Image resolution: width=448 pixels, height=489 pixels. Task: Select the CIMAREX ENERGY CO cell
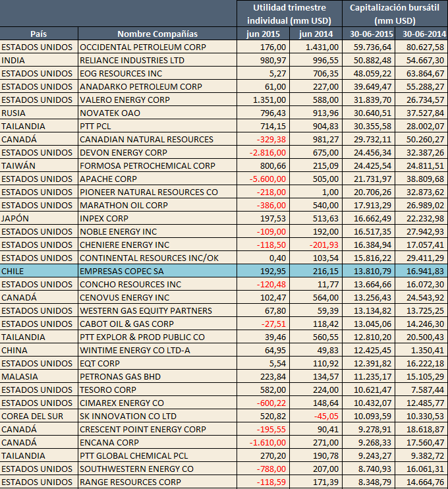click(157, 403)
